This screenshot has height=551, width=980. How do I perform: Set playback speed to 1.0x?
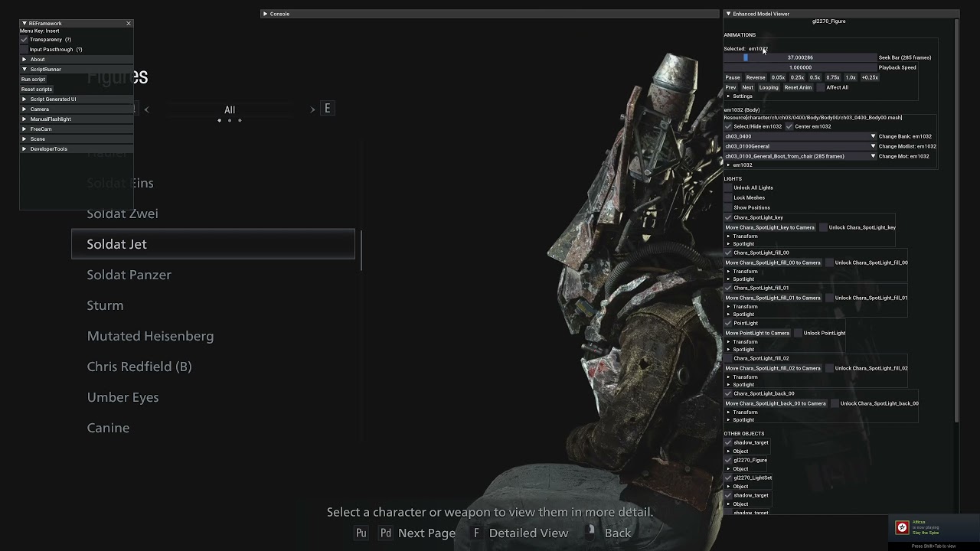[851, 77]
